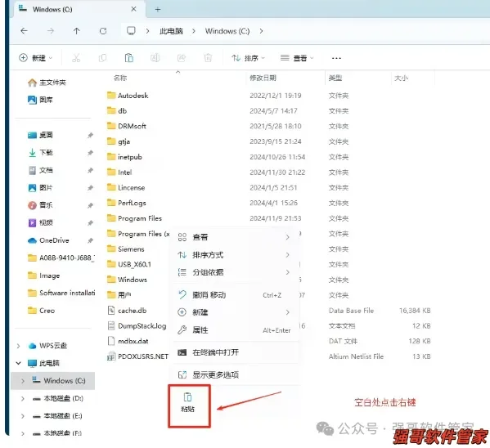Click the monitor icon in address bar

point(131,30)
